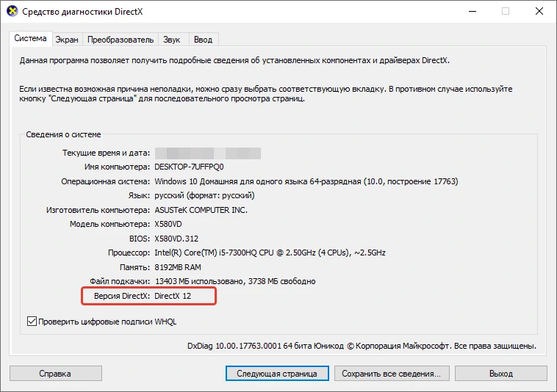Go to Следующая страница
This screenshot has width=557, height=392.
coord(277,374)
